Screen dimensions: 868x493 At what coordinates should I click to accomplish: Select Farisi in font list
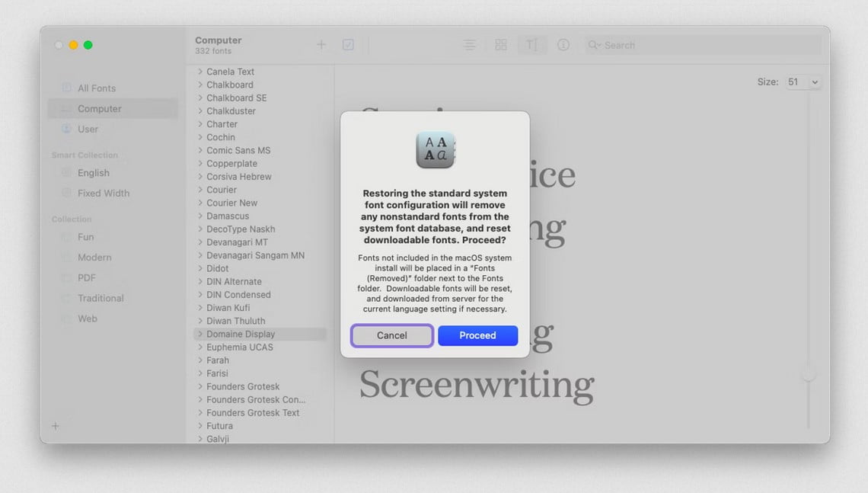pos(217,373)
